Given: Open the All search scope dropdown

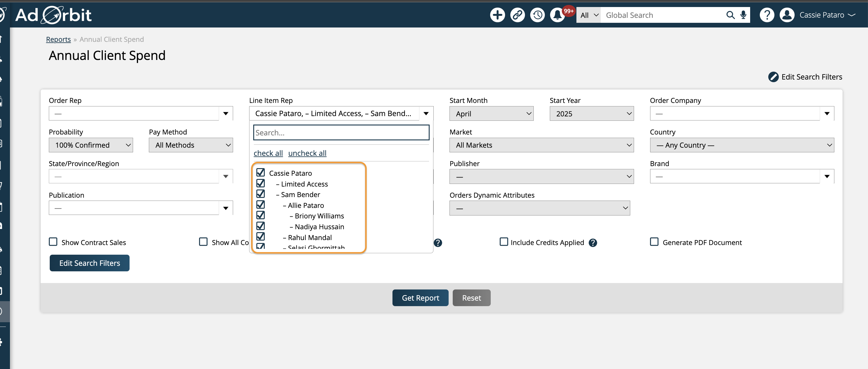Looking at the screenshot, I should click(588, 15).
